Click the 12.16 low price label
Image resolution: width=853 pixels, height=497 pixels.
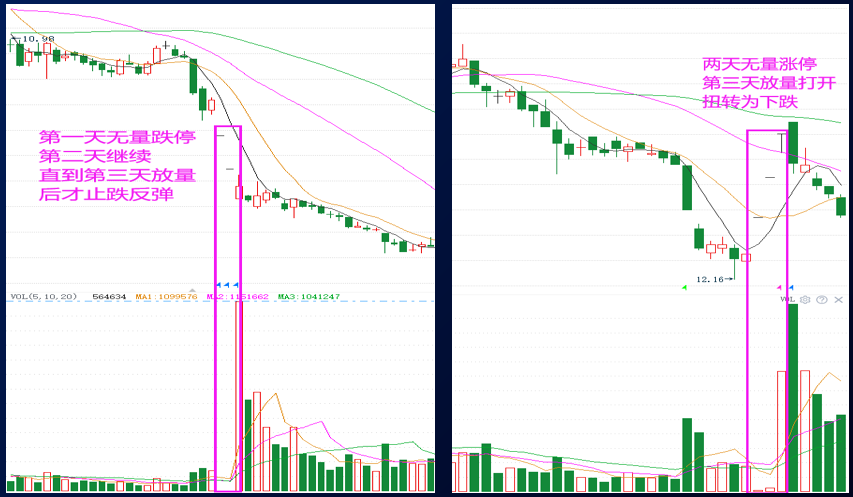[x=710, y=279]
